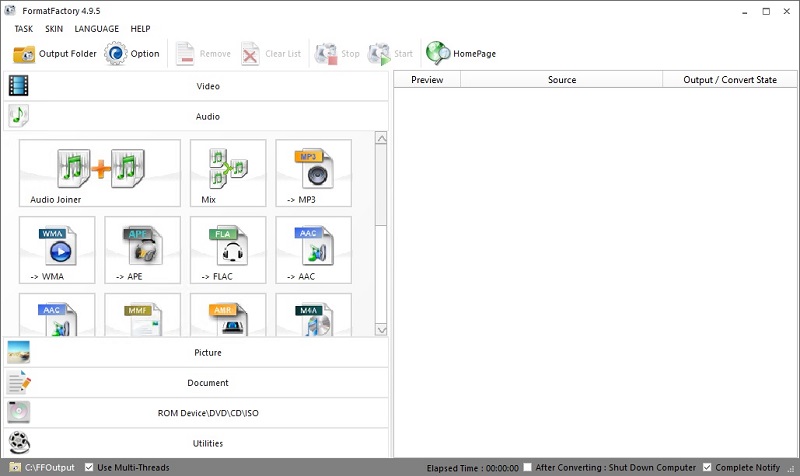The width and height of the screenshot is (800, 476).
Task: Open the LANGUAGE menu
Action: (x=96, y=29)
